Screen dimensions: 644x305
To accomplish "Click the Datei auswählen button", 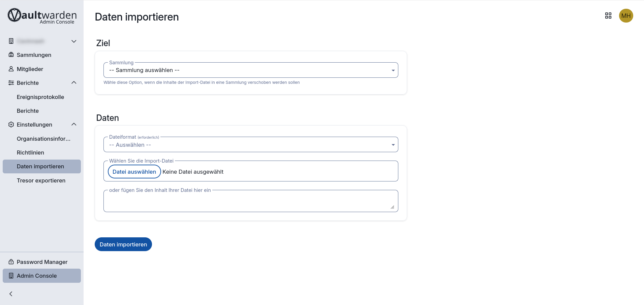I will [134, 172].
